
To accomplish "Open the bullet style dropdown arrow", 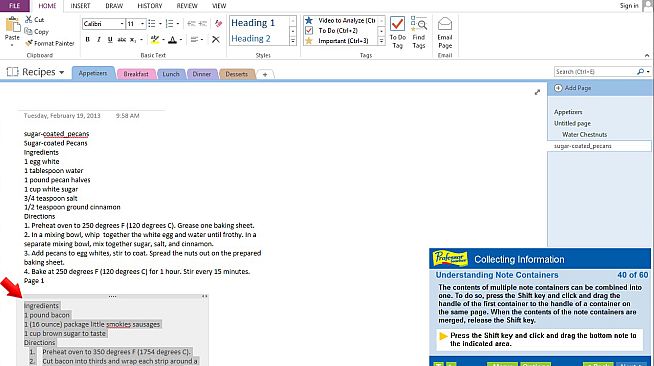I will click(x=160, y=24).
